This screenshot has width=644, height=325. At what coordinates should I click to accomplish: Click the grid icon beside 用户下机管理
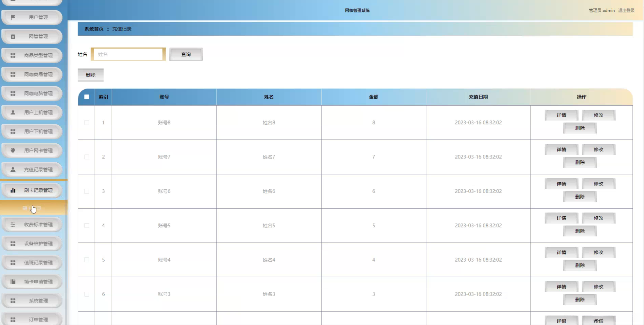[x=13, y=132]
